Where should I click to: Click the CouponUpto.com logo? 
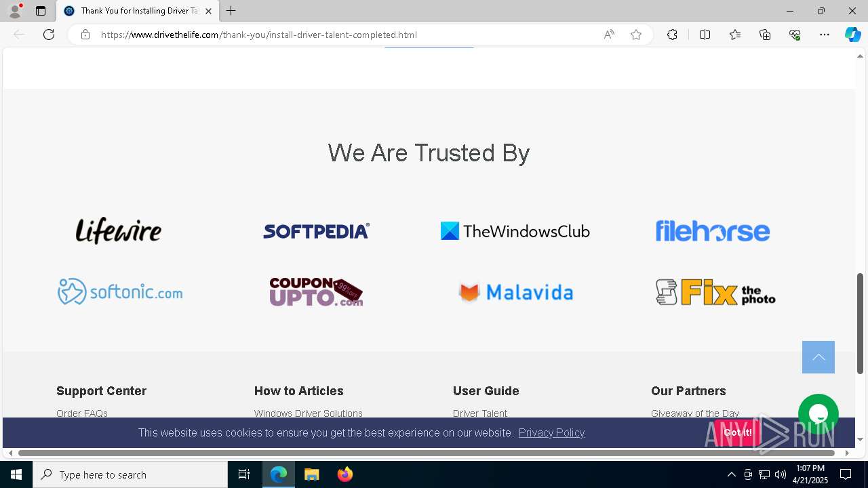(316, 292)
